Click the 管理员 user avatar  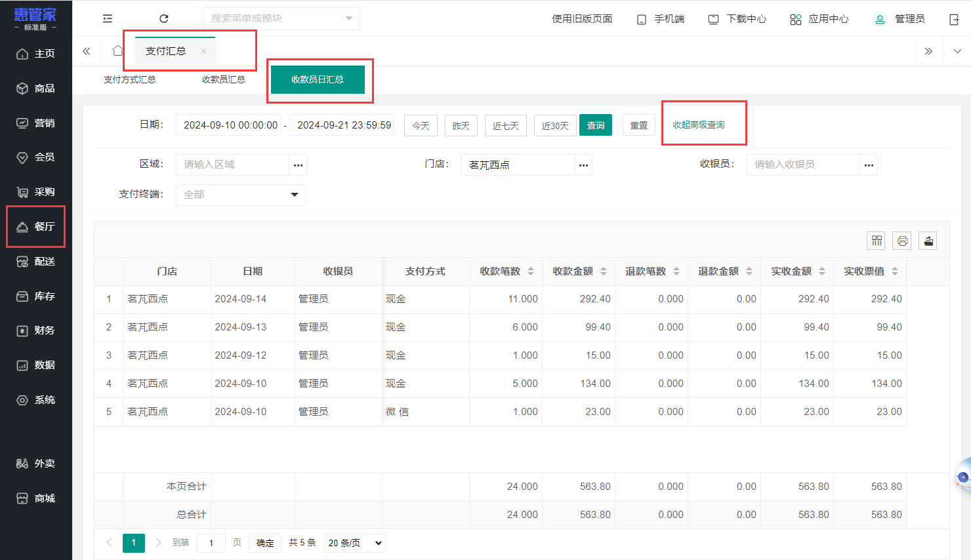click(880, 19)
